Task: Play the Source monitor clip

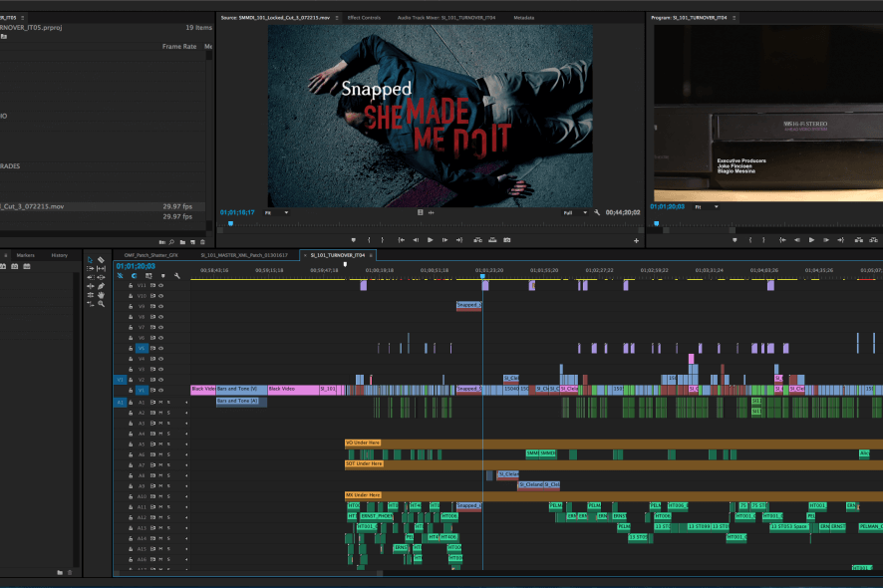Action: pos(431,240)
